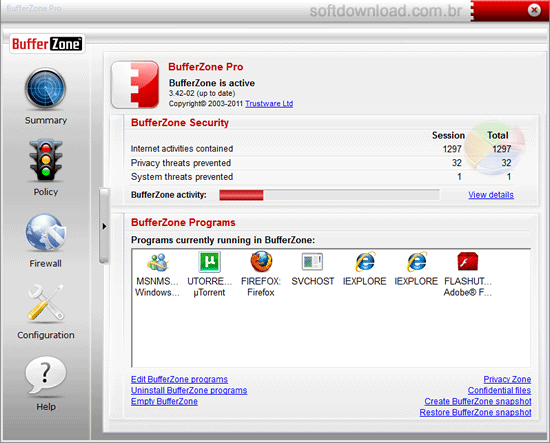Select the first IEXPLORE program icon
Screen dimensions: 550x443
(x=365, y=262)
